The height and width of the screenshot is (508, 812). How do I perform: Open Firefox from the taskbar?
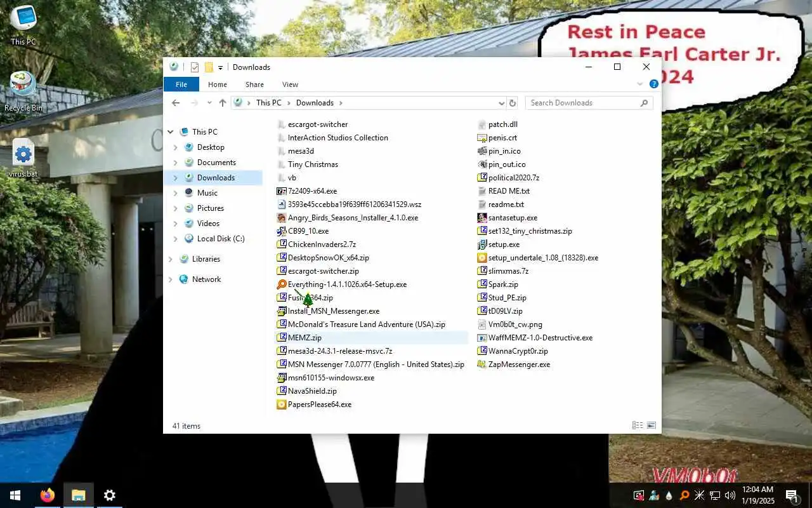pos(48,495)
